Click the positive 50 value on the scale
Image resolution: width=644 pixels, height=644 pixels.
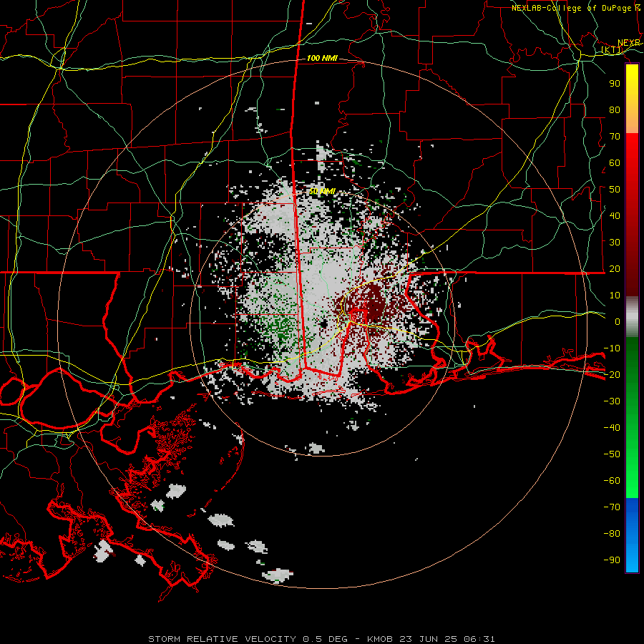pos(615,190)
